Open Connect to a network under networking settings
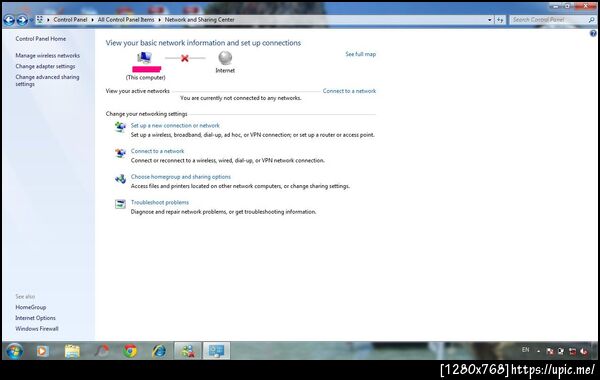Viewport: 600px width, 380px height. [x=157, y=151]
